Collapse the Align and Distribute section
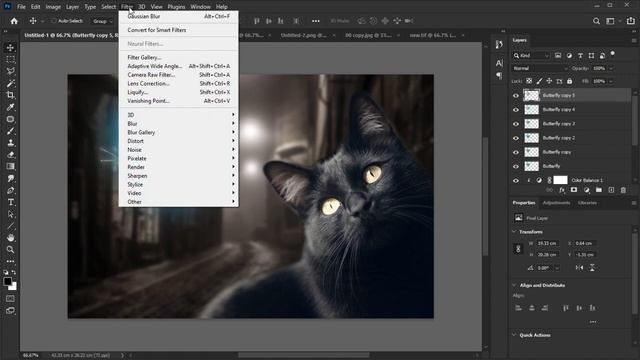 [514, 285]
